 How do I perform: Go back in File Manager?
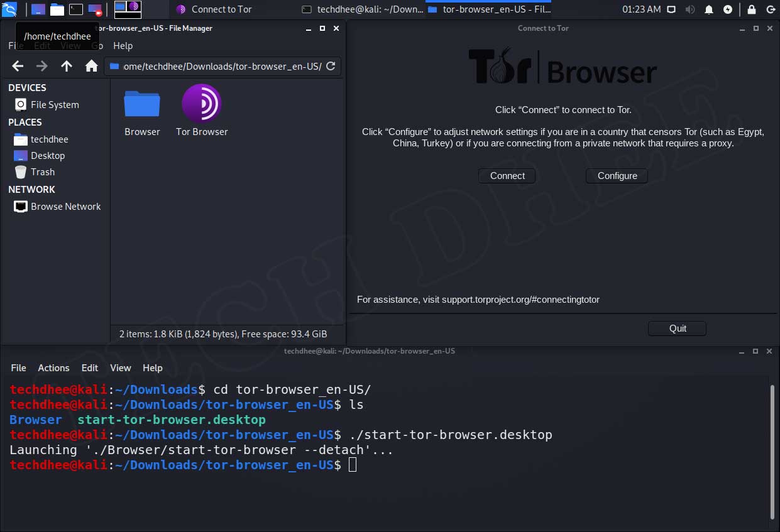pyautogui.click(x=18, y=66)
